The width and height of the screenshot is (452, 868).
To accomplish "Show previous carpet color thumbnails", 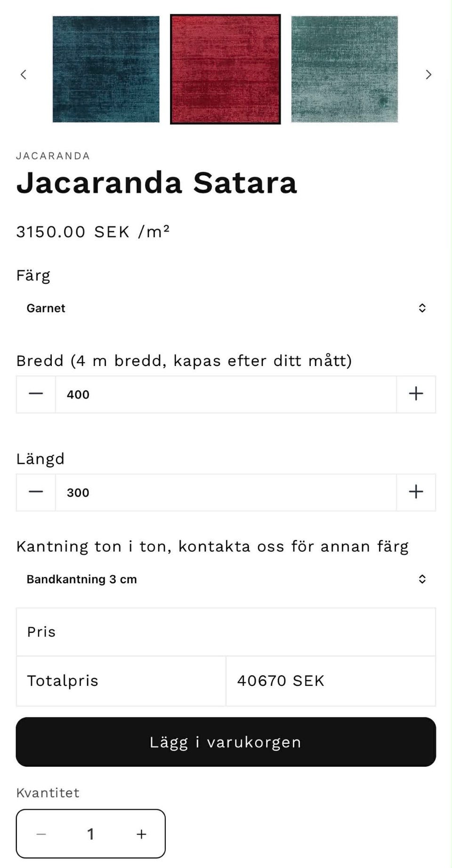I will (x=24, y=74).
